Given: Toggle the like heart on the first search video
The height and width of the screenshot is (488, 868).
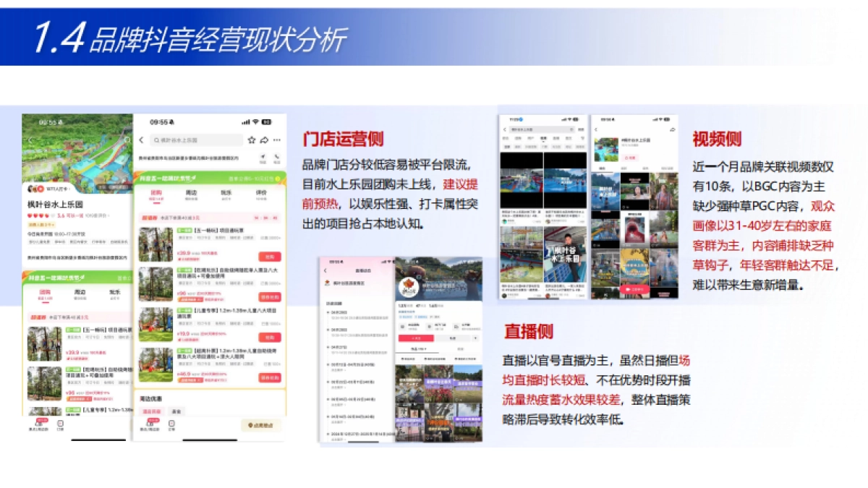Looking at the screenshot, I should tap(535, 221).
